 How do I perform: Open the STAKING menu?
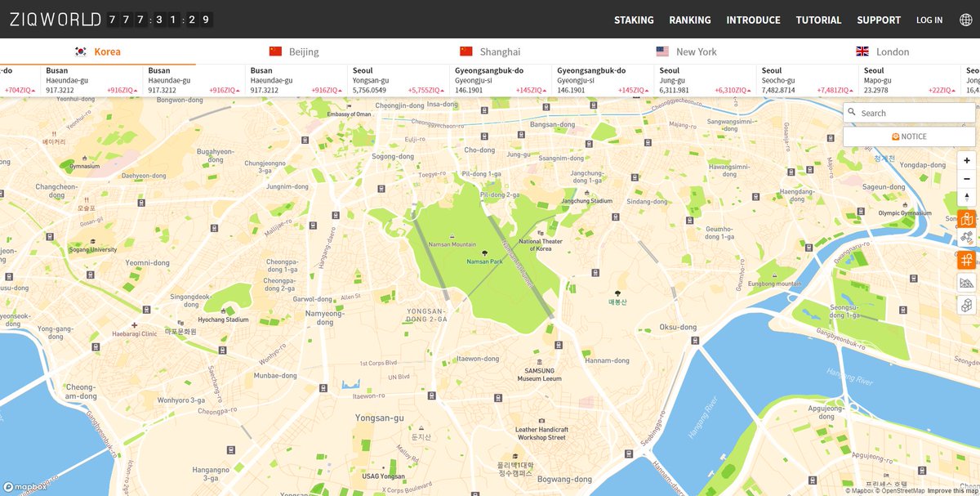tap(634, 20)
